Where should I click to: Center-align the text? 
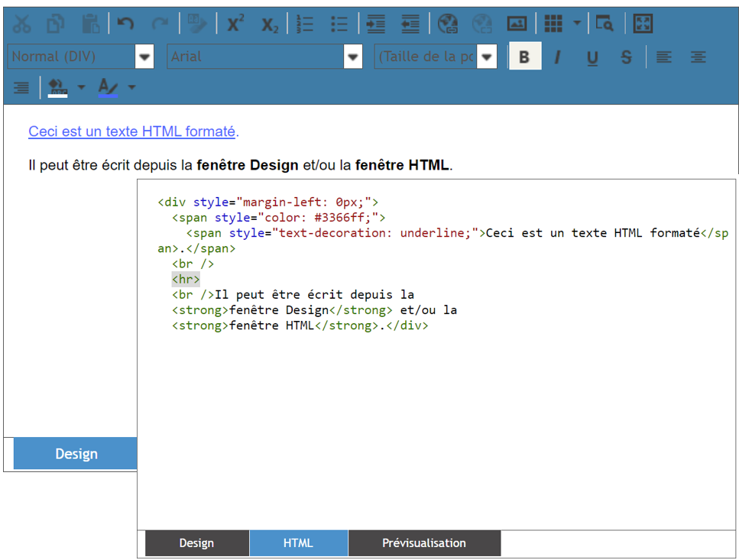698,57
